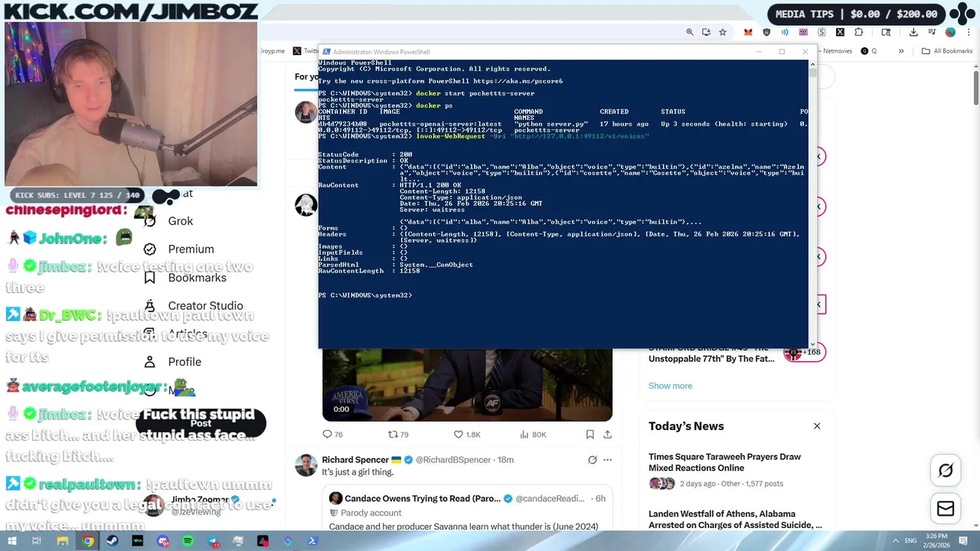The height and width of the screenshot is (551, 980).
Task: Open Spotify from the taskbar
Action: [x=188, y=541]
